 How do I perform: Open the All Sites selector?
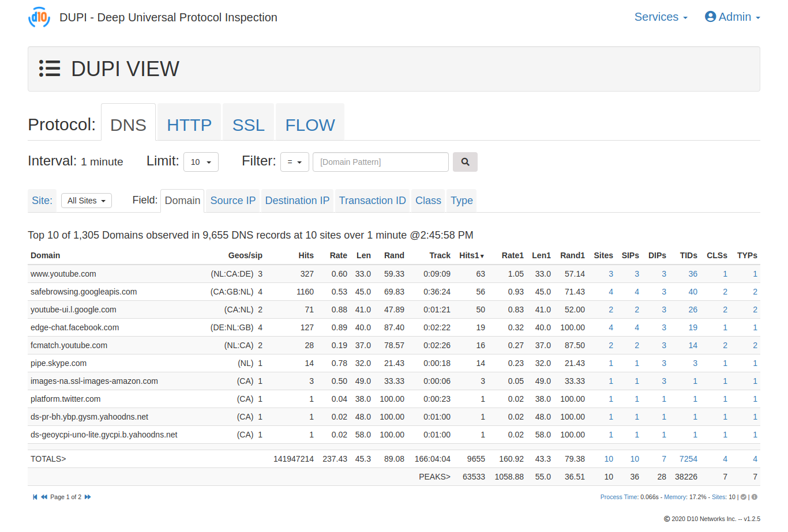tap(87, 201)
